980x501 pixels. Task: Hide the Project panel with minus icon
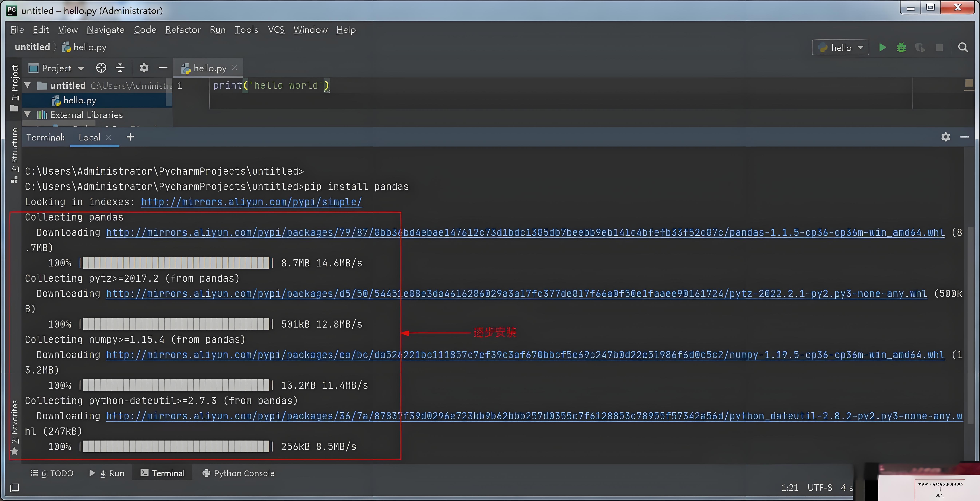pos(163,68)
